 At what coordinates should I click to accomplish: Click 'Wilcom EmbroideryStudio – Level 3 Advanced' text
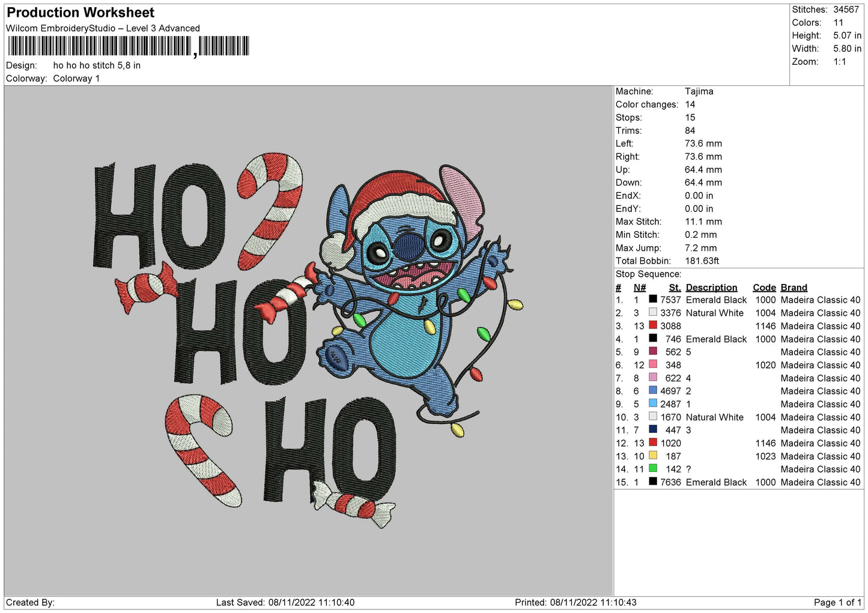(x=103, y=28)
